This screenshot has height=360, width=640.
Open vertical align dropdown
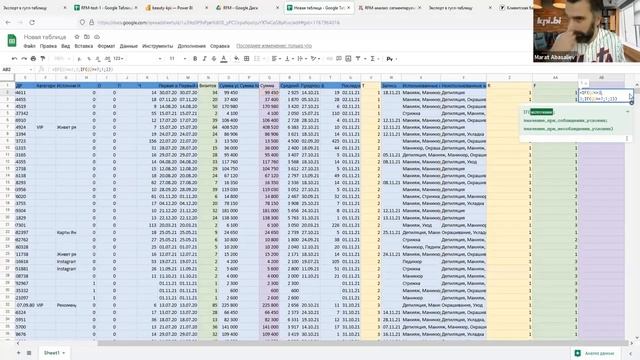(x=289, y=59)
